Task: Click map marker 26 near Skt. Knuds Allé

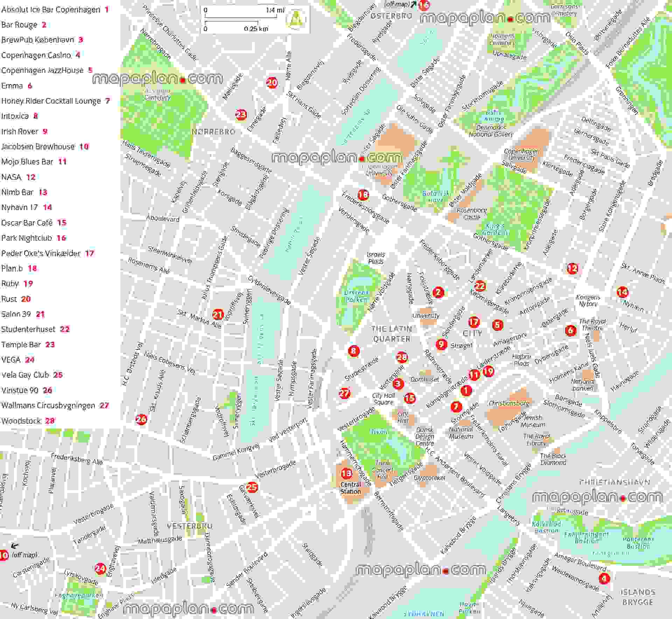Action: tap(141, 419)
